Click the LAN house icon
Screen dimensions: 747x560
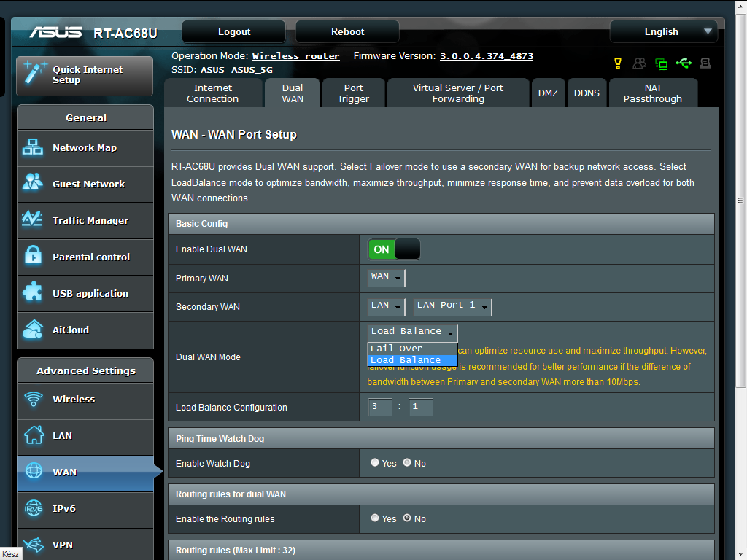[34, 435]
